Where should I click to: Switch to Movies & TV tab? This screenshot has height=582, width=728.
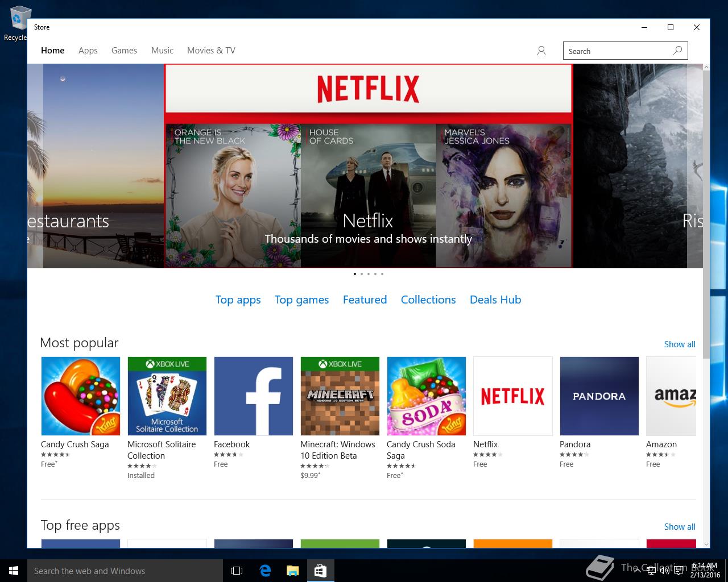(x=211, y=51)
